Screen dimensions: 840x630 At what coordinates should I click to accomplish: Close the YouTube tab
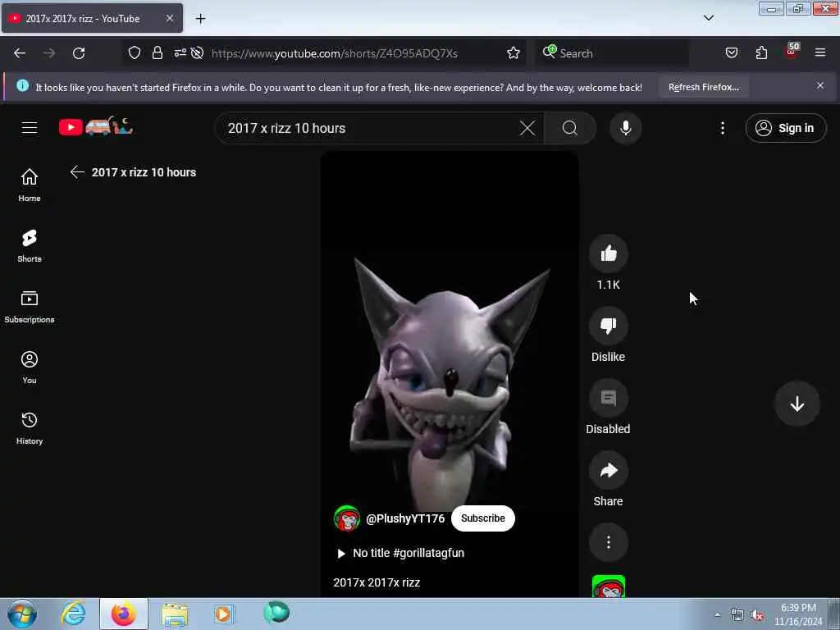pyautogui.click(x=169, y=18)
